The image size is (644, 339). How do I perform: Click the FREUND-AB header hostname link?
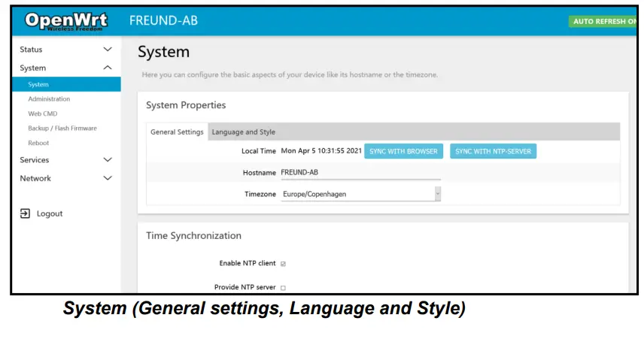tap(163, 20)
